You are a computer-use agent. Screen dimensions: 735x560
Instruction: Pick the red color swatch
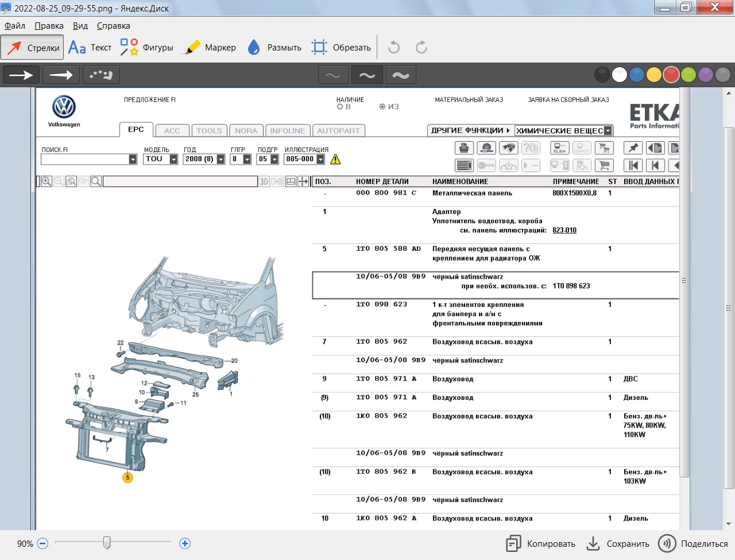pyautogui.click(x=671, y=75)
